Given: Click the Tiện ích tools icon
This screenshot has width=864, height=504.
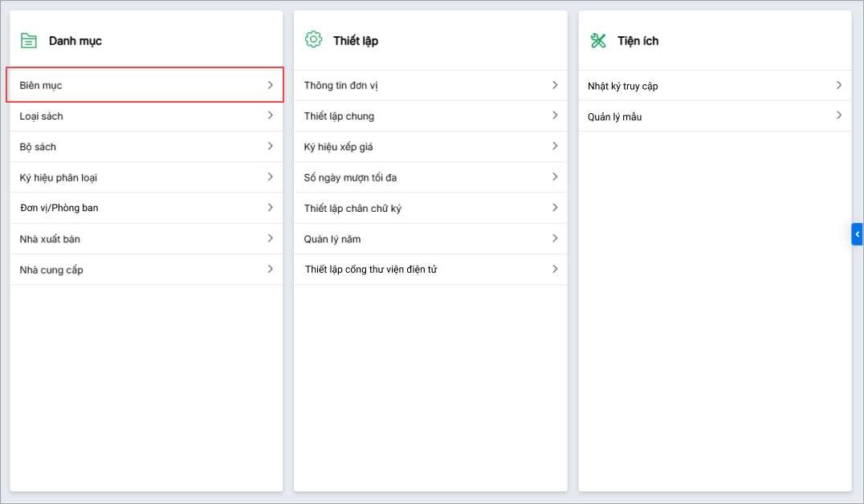Looking at the screenshot, I should tap(598, 40).
